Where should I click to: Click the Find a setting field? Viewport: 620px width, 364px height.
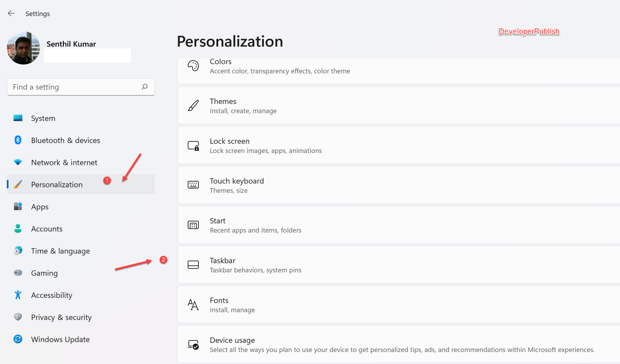[74, 87]
